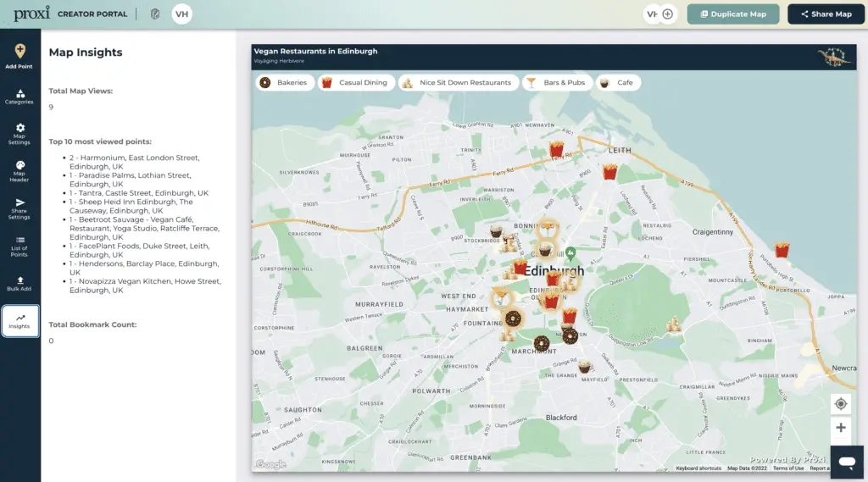Filter map by Cafe category
The height and width of the screenshot is (482, 868).
(618, 82)
